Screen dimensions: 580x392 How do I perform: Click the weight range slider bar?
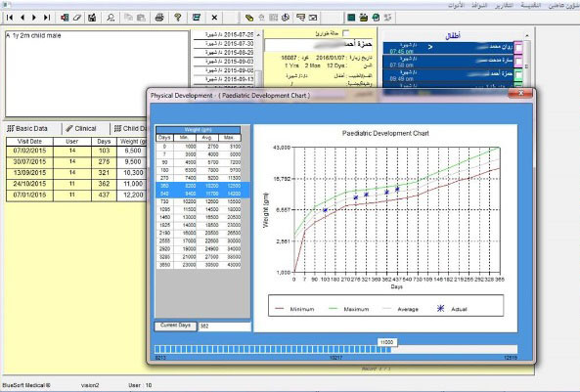(335, 349)
